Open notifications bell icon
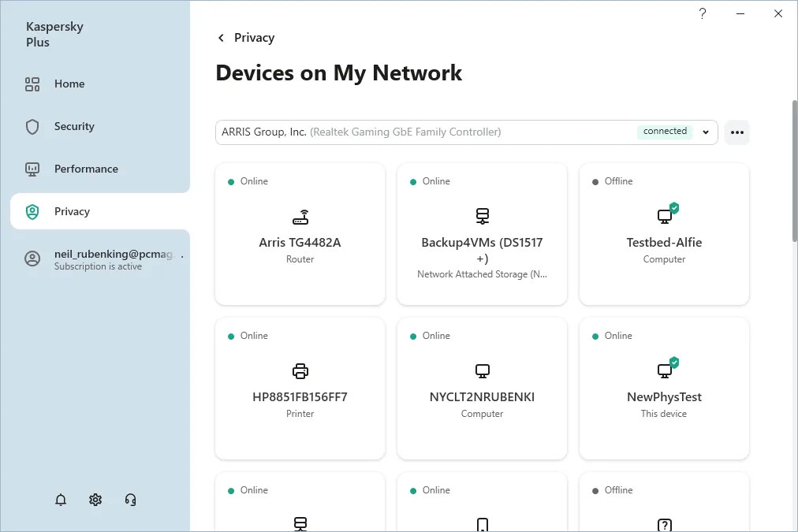Viewport: 798px width, 532px height. pyautogui.click(x=61, y=500)
